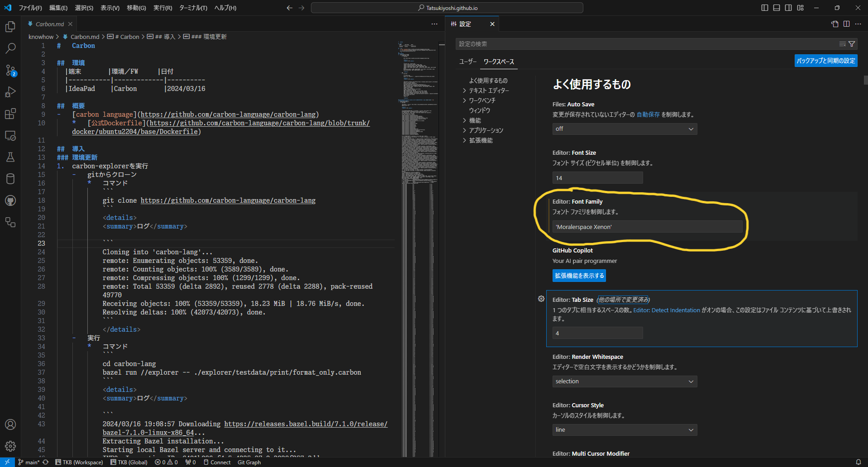The height and width of the screenshot is (467, 868).
Task: Click the Font Size input showing 14
Action: click(597, 178)
